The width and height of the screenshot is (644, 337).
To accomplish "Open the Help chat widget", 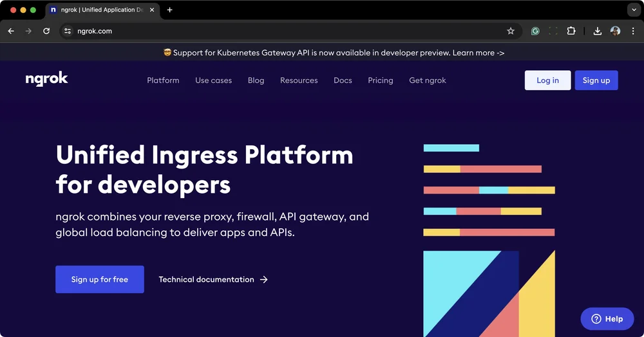I will 607,318.
